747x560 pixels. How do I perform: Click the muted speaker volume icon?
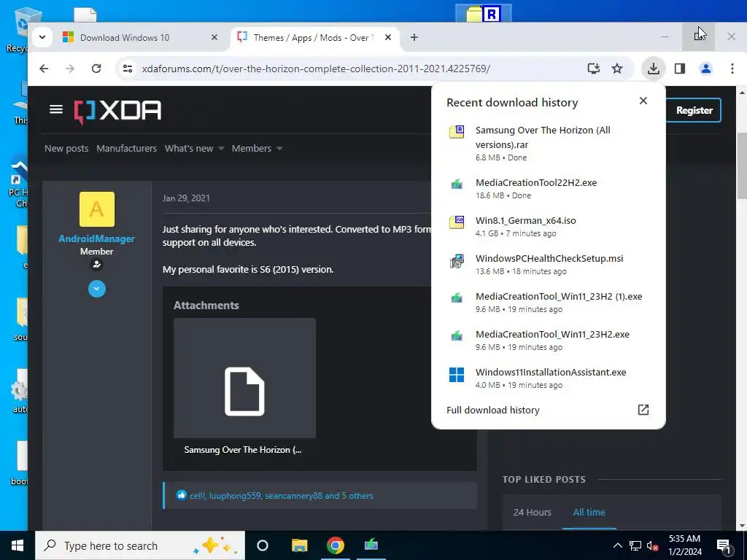point(652,545)
